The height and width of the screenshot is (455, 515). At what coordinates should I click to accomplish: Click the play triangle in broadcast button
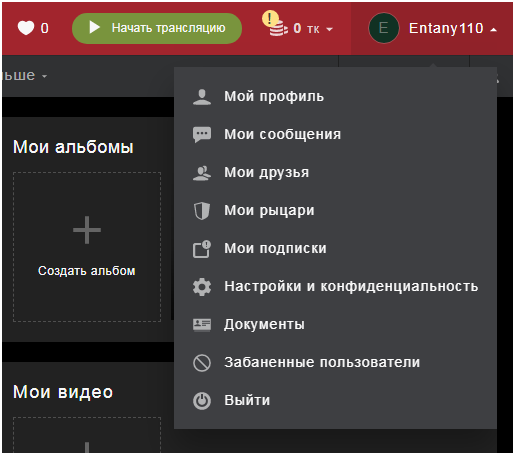pyautogui.click(x=94, y=28)
